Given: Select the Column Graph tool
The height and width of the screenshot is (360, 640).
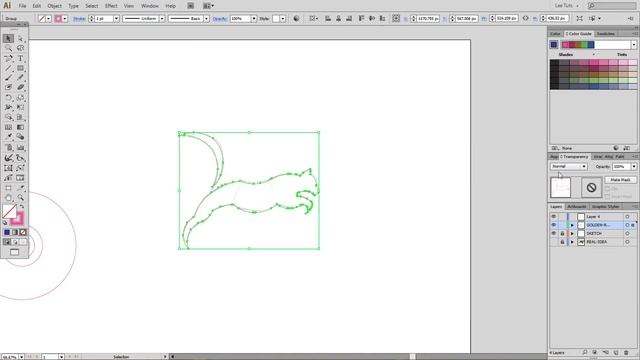Looking at the screenshot, I should click(20, 147).
